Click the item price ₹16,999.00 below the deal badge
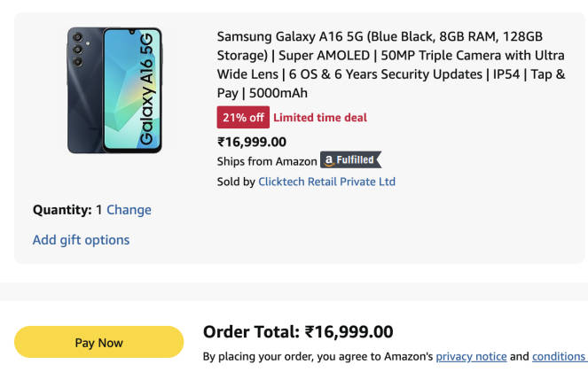Image resolution: width=588 pixels, height=372 pixels. click(252, 141)
